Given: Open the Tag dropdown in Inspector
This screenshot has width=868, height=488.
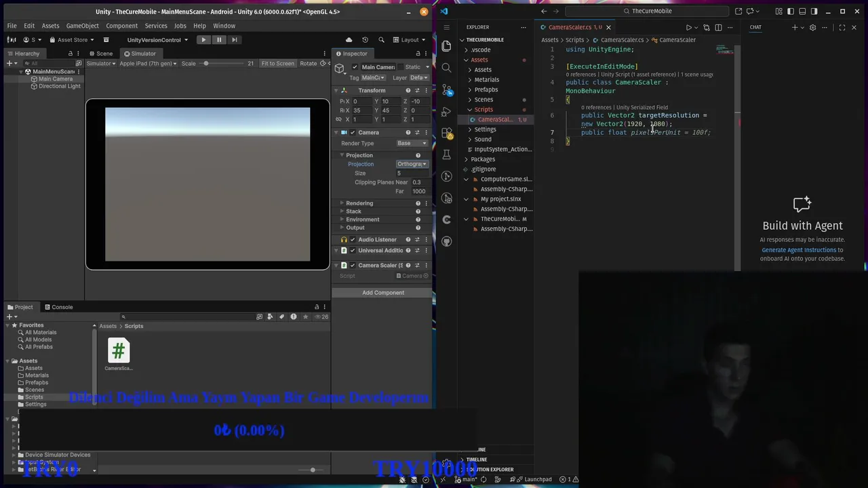Looking at the screenshot, I should pos(373,77).
